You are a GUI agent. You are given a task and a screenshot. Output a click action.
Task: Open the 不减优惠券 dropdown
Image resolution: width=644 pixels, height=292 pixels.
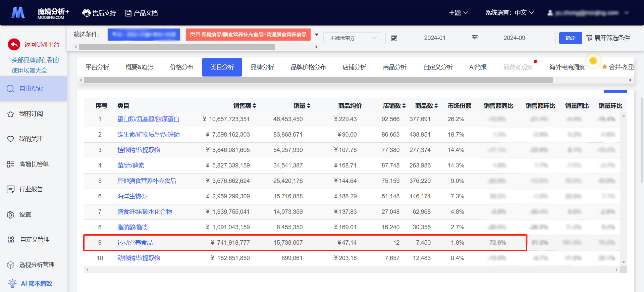coord(353,38)
